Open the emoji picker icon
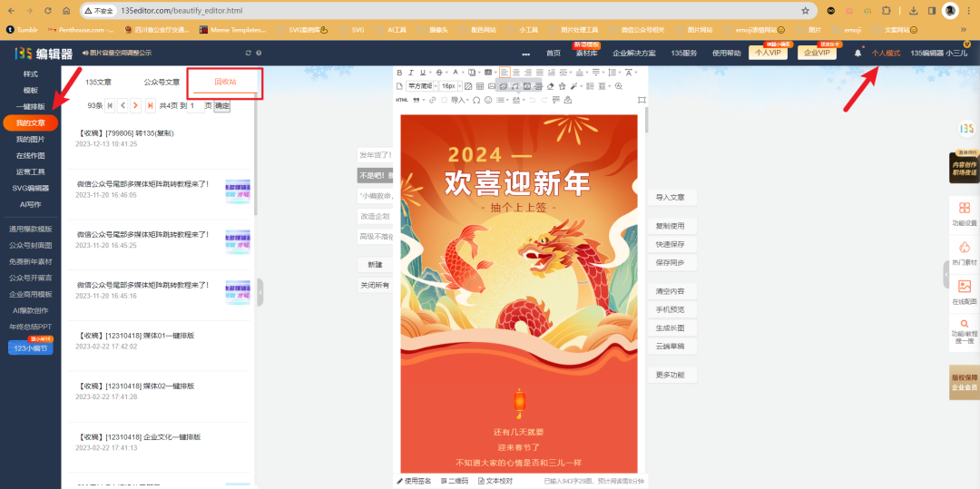 tap(488, 100)
